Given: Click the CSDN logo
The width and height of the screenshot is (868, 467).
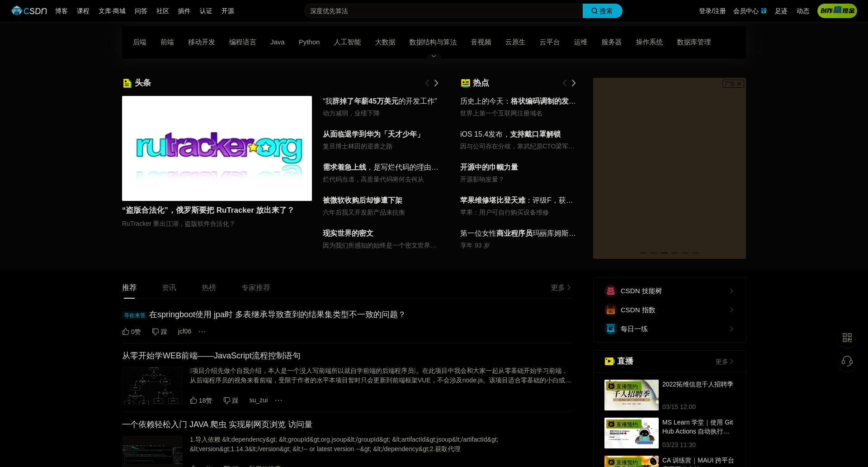Looking at the screenshot, I should [29, 11].
